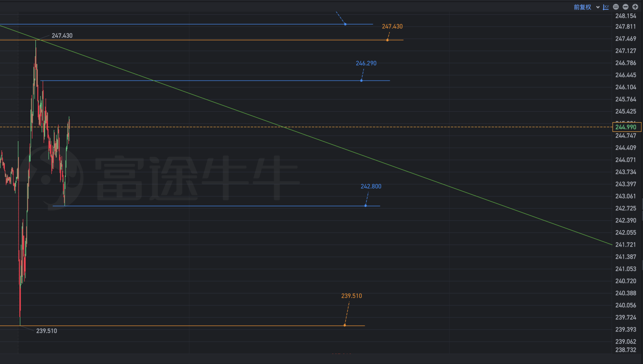Zoom out using the minus icon
This screenshot has height=364, width=643.
(x=625, y=7)
